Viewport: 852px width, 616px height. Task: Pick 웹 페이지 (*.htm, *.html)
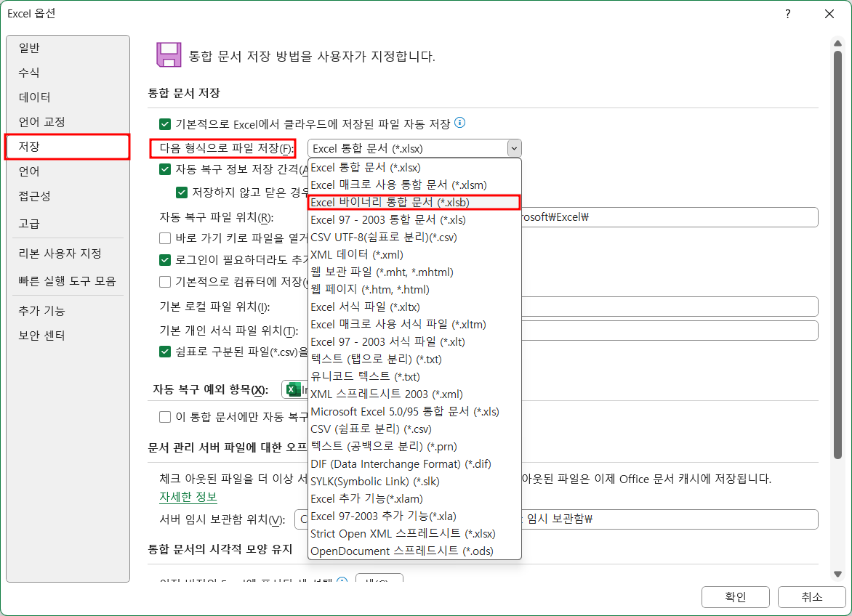click(x=414, y=289)
